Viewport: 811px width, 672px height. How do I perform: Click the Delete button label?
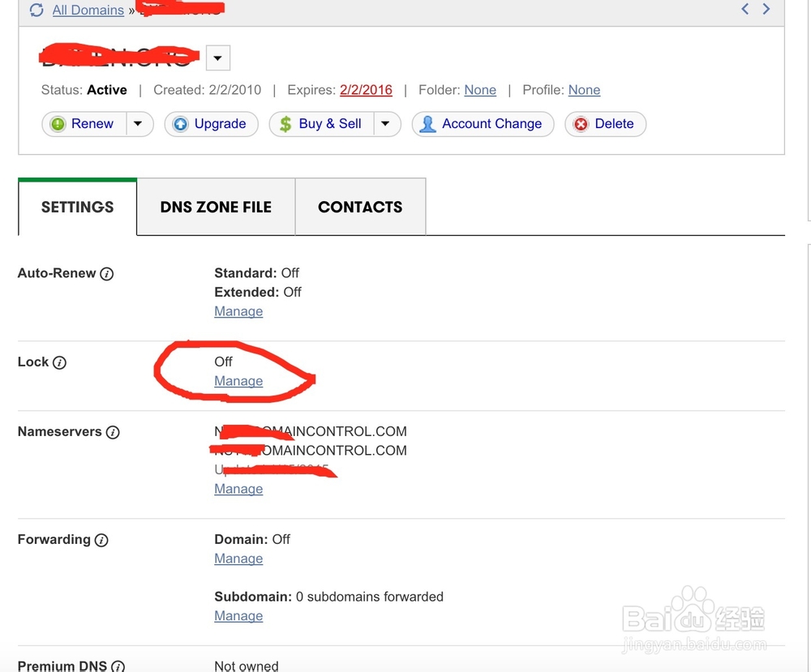[x=614, y=123]
